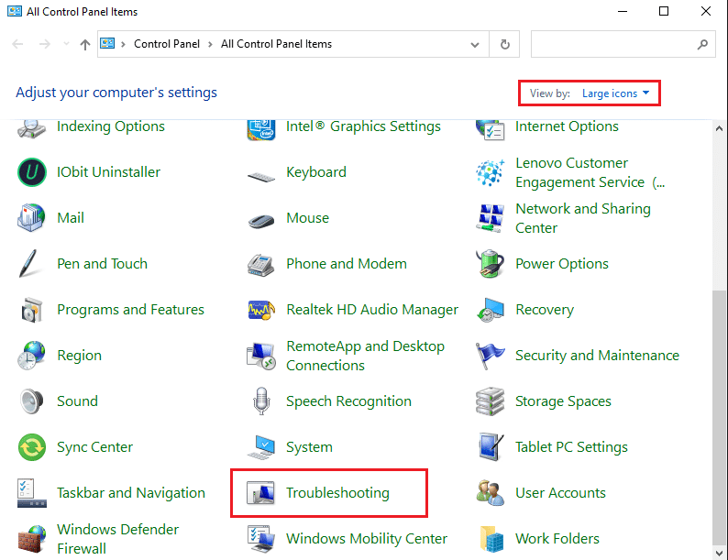Click the Refresh button beside address bar

[504, 44]
